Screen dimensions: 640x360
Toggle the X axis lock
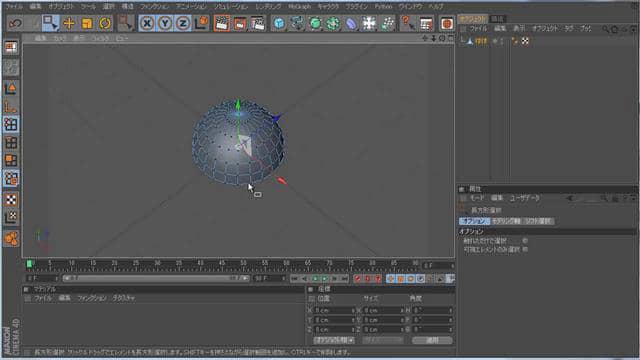pyautogui.click(x=147, y=23)
